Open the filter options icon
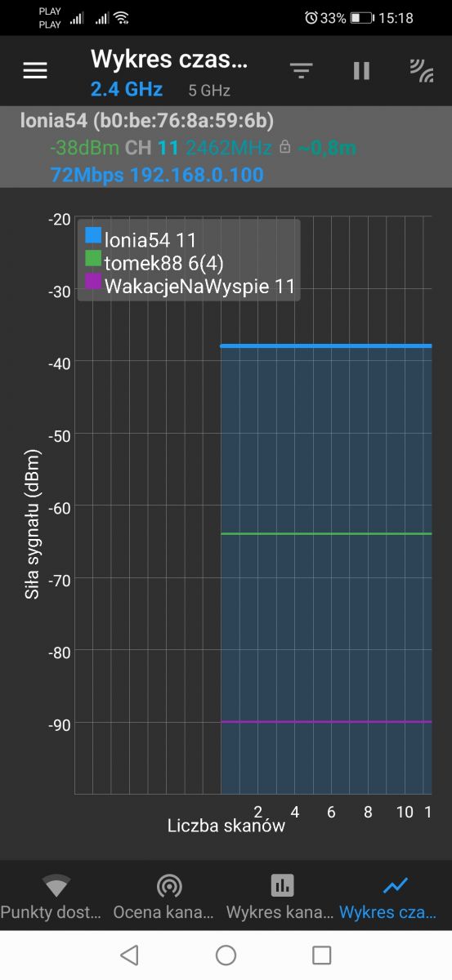 302,71
